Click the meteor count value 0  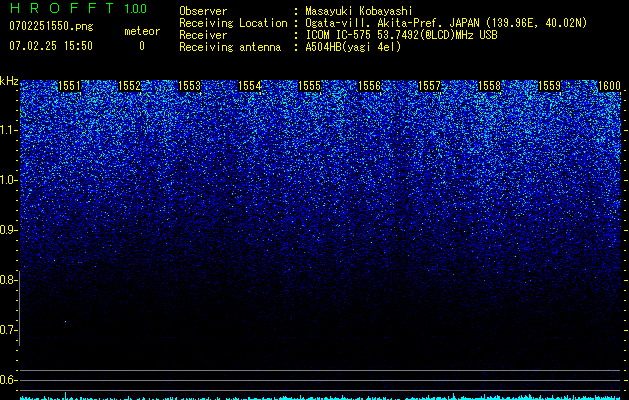pos(142,46)
